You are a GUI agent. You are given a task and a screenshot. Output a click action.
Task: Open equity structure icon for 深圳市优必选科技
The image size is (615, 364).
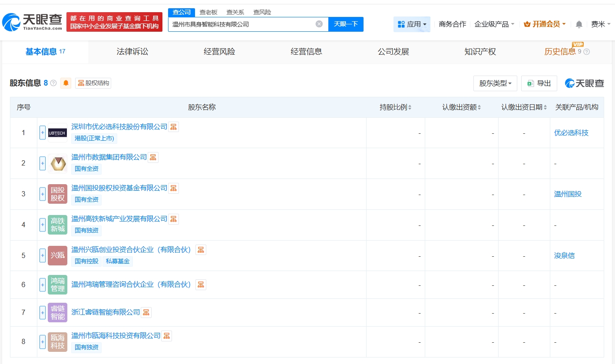tap(174, 127)
